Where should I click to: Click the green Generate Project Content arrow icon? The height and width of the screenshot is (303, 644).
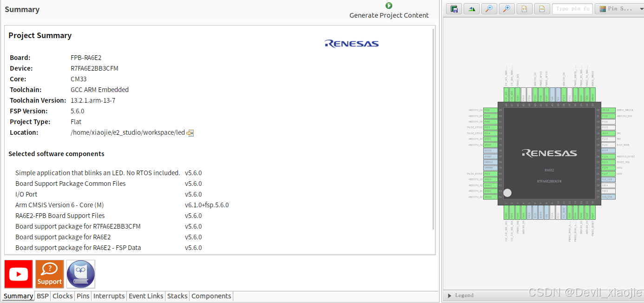tap(389, 6)
